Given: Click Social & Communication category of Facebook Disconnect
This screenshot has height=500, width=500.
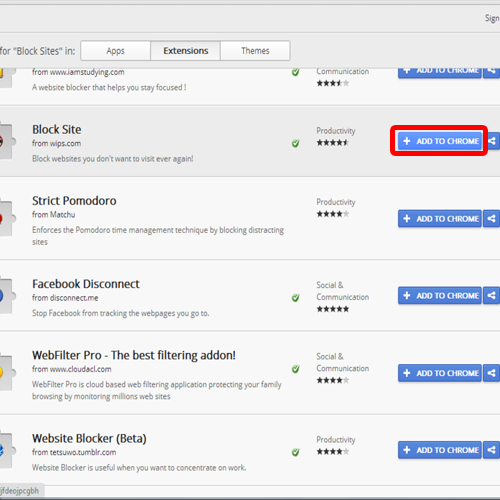Looking at the screenshot, I should point(343,291).
